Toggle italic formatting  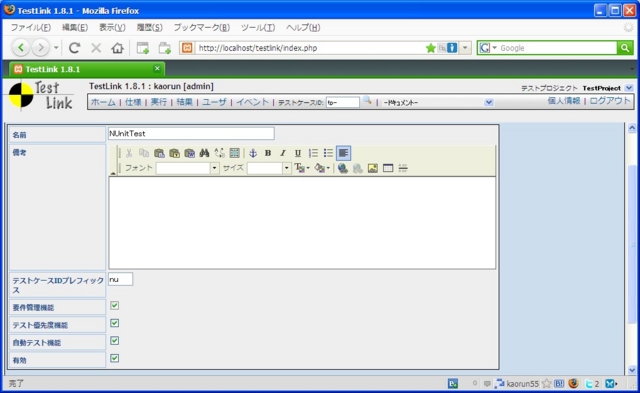[283, 153]
